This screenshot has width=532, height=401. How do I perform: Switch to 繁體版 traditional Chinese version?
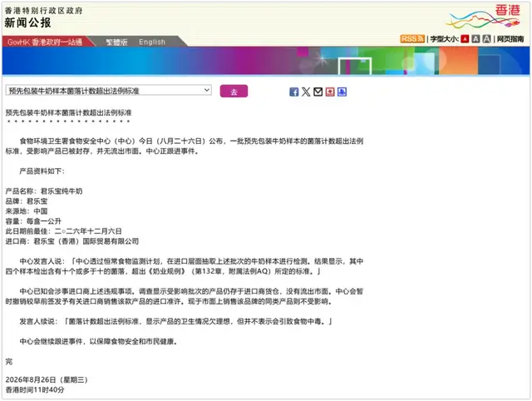point(116,42)
